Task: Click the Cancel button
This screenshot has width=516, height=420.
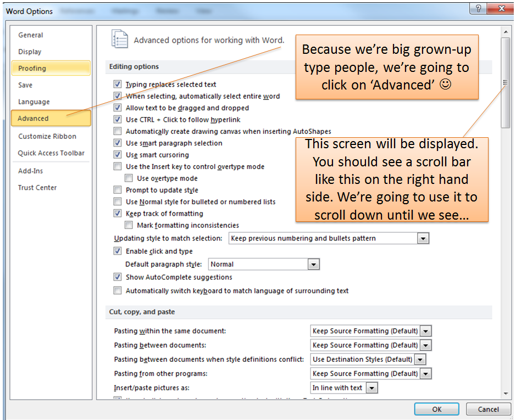Action: 488,409
